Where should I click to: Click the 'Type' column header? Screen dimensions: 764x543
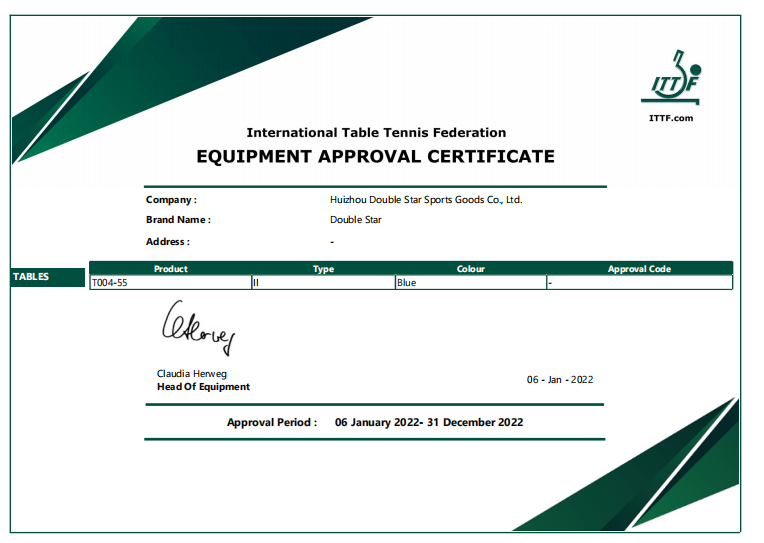(x=323, y=269)
